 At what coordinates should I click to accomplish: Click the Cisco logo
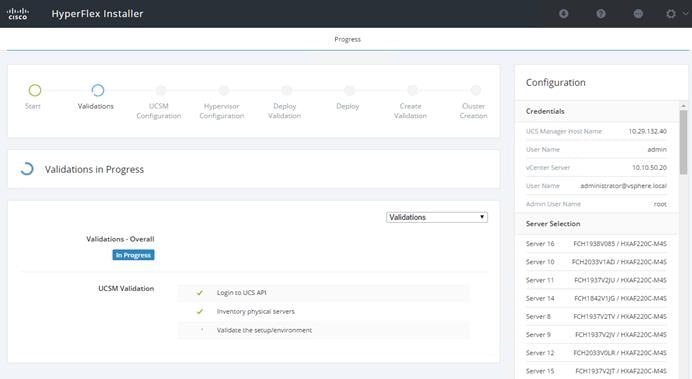click(x=18, y=14)
